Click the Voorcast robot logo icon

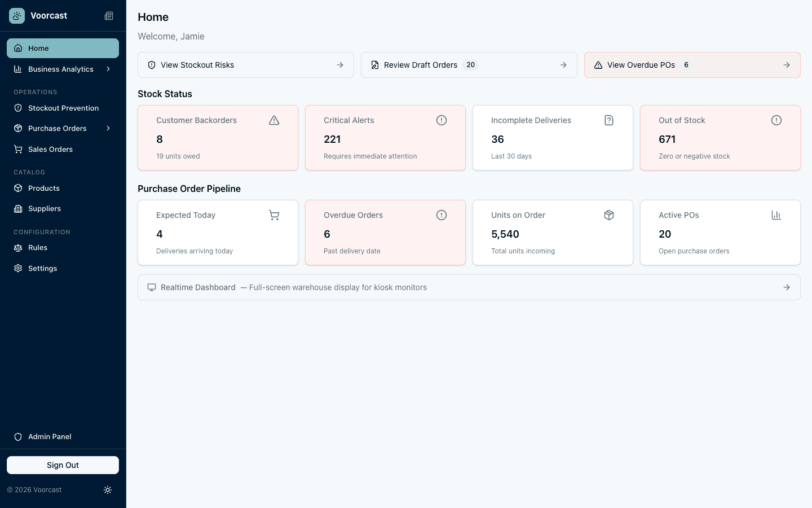point(16,15)
